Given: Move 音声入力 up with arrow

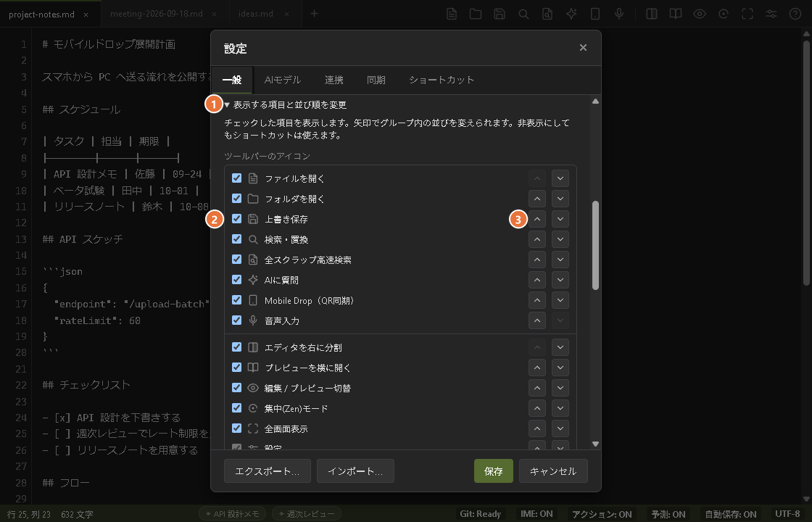Looking at the screenshot, I should click(x=537, y=320).
